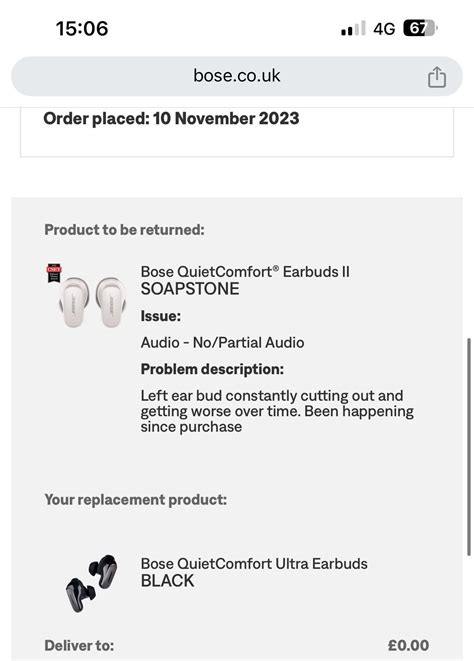Screen dimensions: 474x661
Task: Tap the page scrollbar on right edge
Action: pos(469,447)
